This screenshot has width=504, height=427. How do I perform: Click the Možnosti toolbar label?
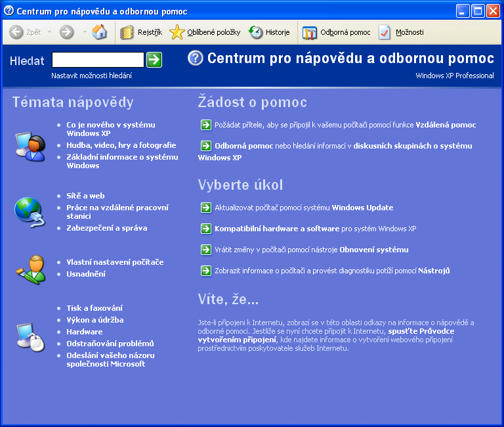pos(409,32)
